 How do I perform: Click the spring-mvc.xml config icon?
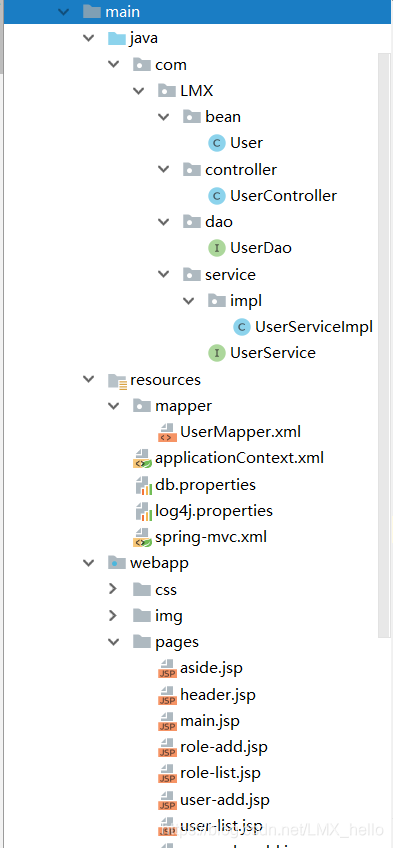(x=143, y=538)
